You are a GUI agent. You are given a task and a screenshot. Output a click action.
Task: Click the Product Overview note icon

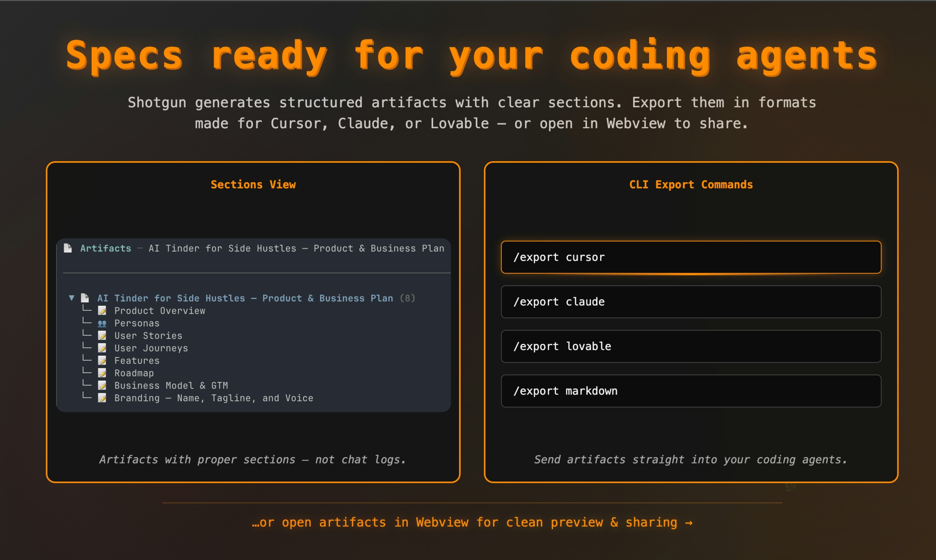tap(102, 311)
